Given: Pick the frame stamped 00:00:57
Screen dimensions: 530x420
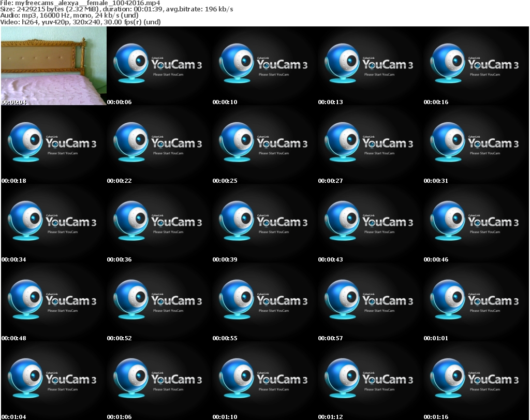Looking at the screenshot, I should (x=371, y=302).
